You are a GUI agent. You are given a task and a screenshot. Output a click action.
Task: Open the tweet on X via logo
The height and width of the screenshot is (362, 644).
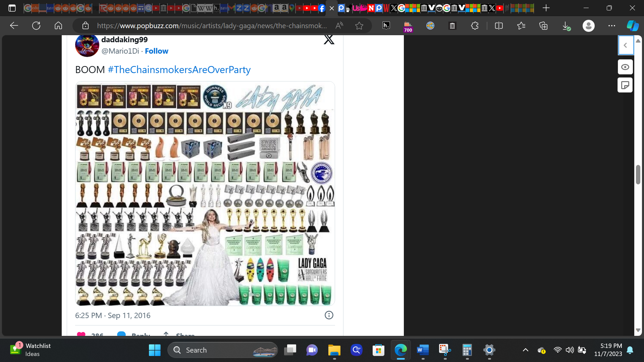click(329, 40)
